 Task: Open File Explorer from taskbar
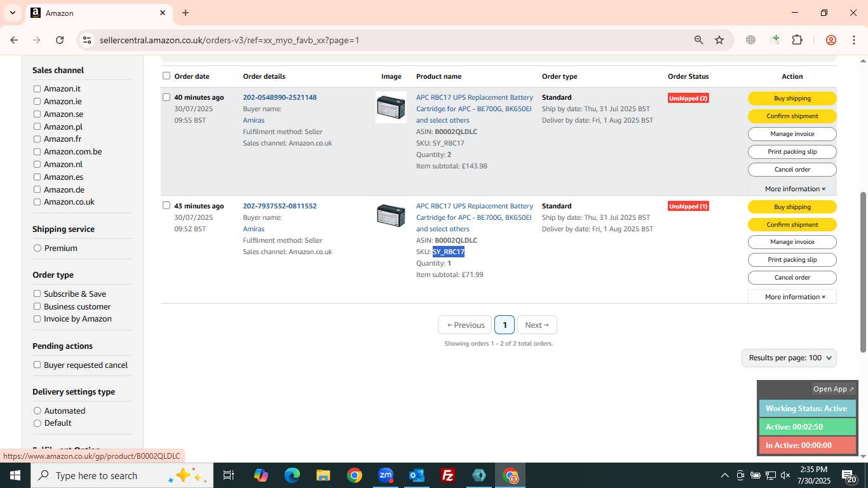click(x=323, y=475)
